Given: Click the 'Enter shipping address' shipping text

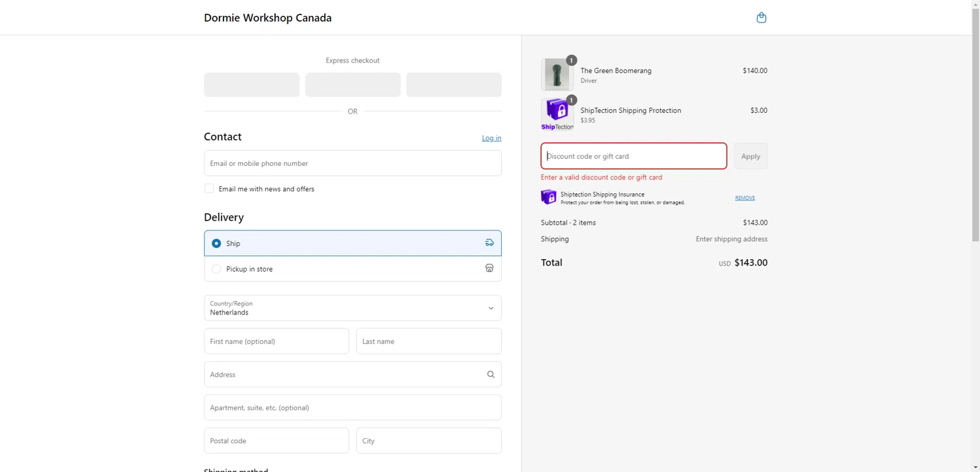Looking at the screenshot, I should pos(732,239).
